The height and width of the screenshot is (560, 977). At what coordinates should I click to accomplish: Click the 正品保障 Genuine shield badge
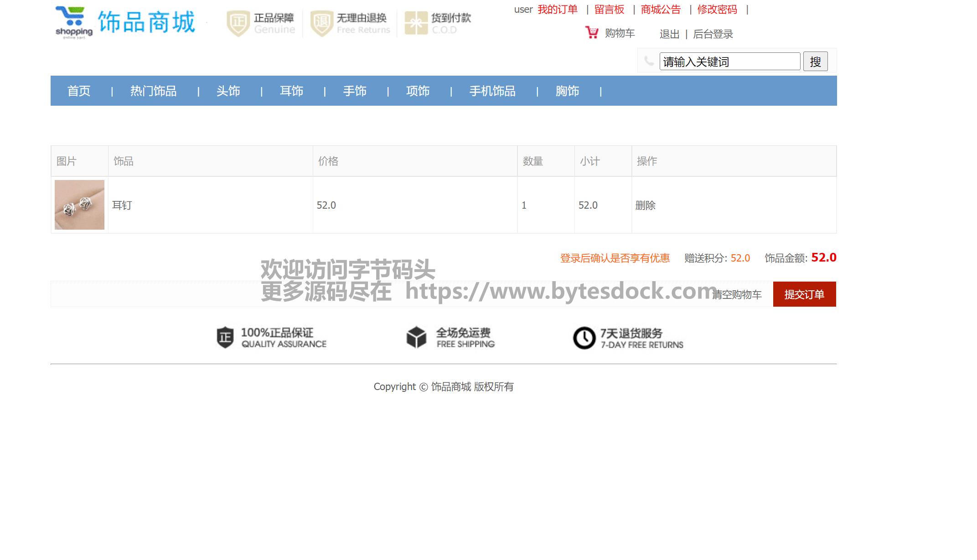point(238,23)
